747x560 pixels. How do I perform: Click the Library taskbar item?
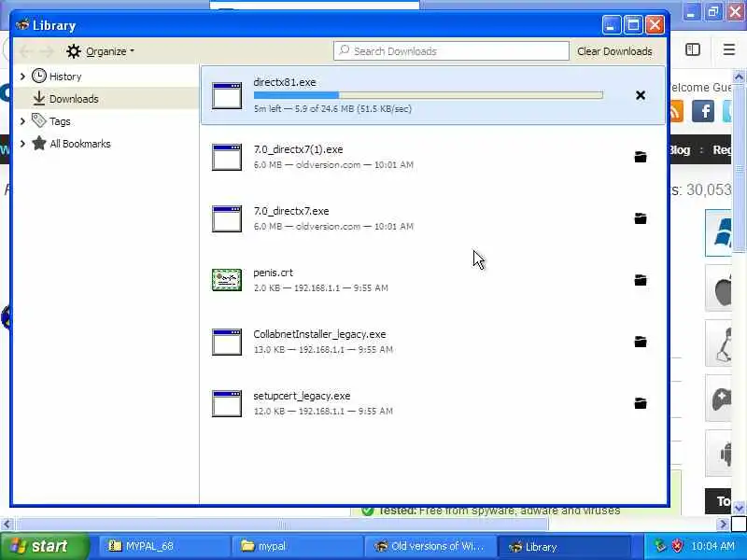(x=563, y=546)
